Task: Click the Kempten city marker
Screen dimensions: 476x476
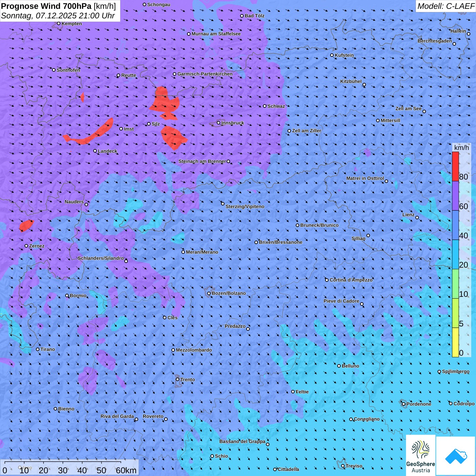Action: click(x=58, y=23)
